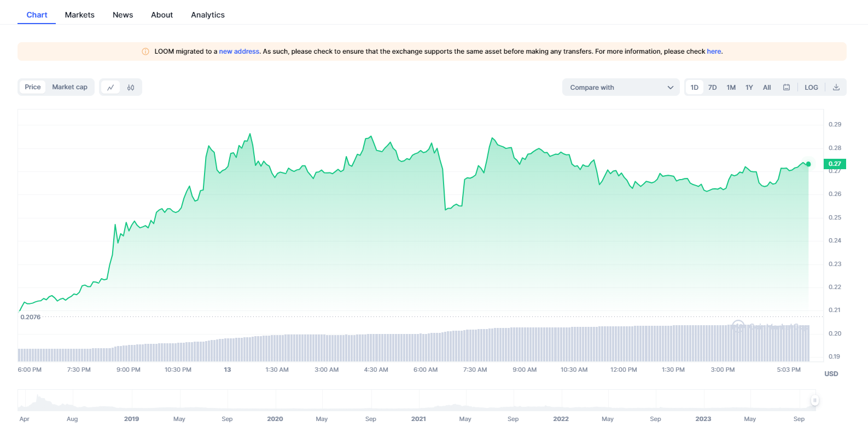Switch to candlestick chart icon
This screenshot has height=438, width=868.
tap(131, 87)
